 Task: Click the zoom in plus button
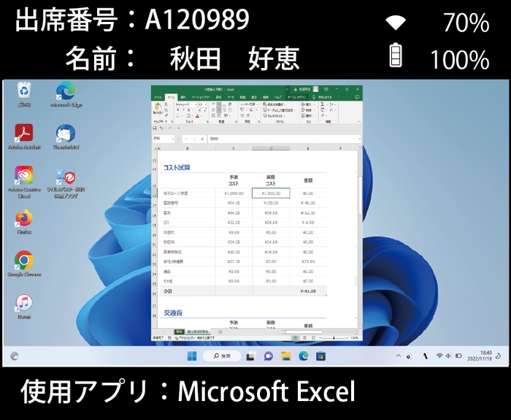tap(347, 337)
